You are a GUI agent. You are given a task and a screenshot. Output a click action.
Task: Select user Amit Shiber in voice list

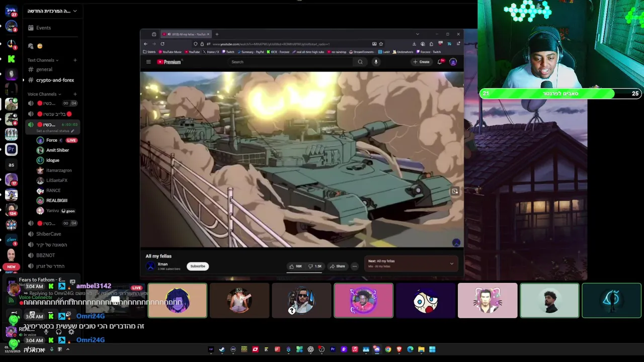pos(57,150)
